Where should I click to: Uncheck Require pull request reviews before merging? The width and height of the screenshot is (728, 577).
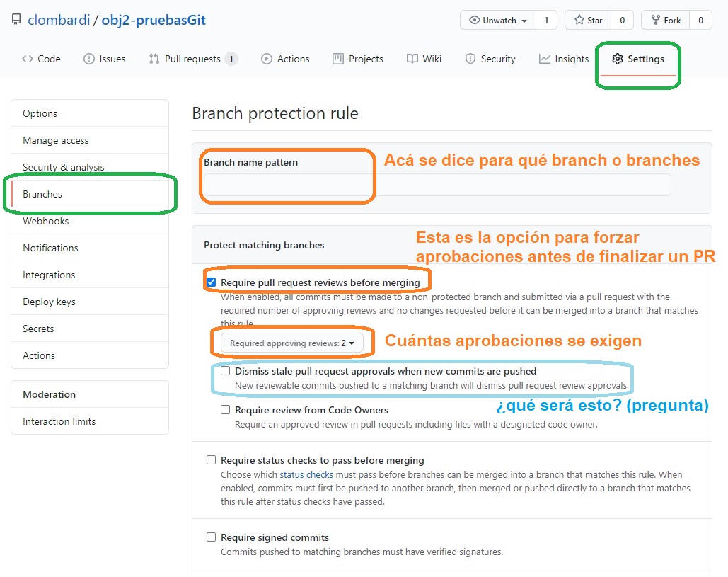[211, 280]
